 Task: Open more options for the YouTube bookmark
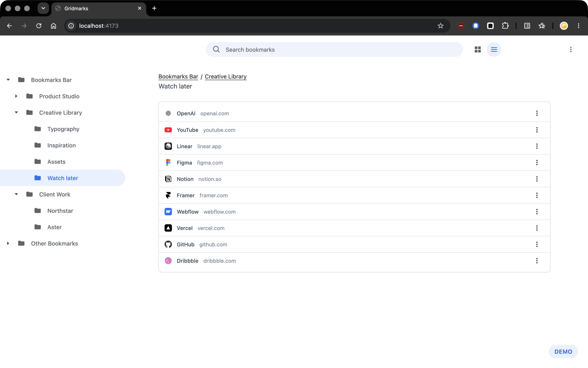(537, 130)
